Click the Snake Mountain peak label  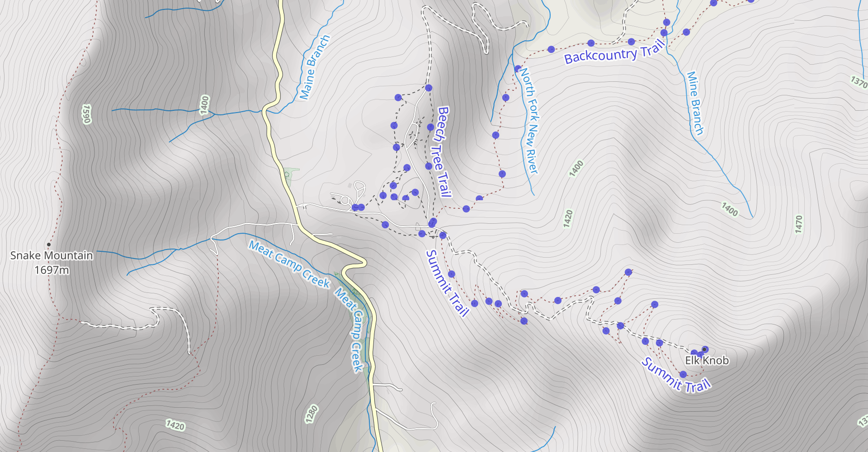[52, 255]
